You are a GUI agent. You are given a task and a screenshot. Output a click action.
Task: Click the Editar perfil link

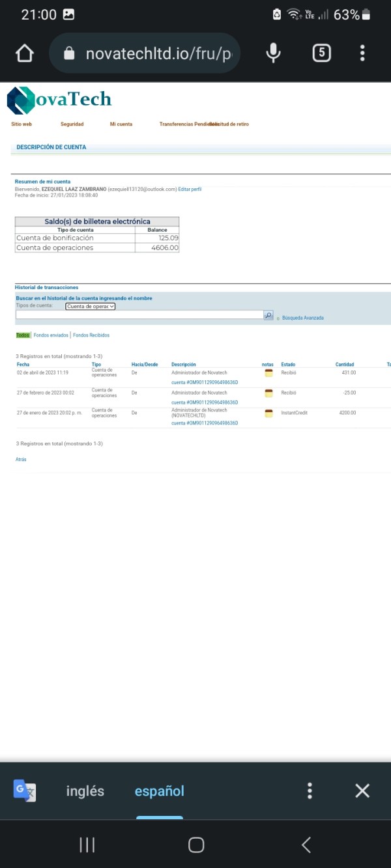(190, 189)
